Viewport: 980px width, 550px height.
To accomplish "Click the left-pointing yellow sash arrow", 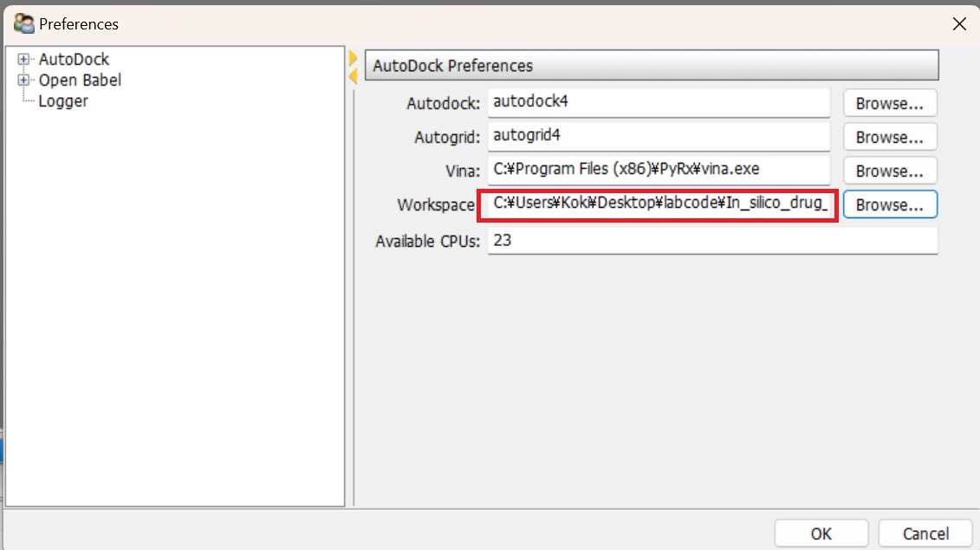I will (x=354, y=76).
